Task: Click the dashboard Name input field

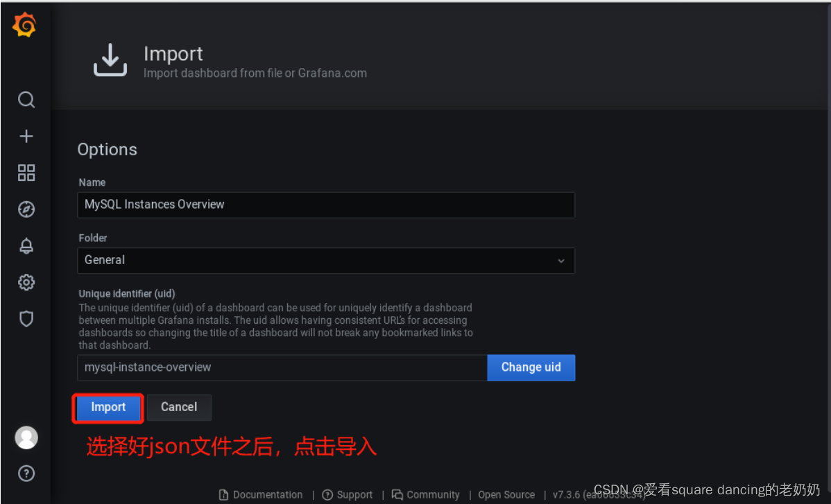Action: click(326, 205)
